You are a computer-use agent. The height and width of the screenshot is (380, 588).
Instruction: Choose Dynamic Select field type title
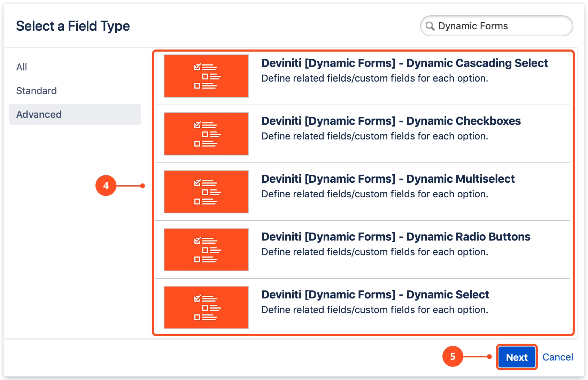coord(375,295)
